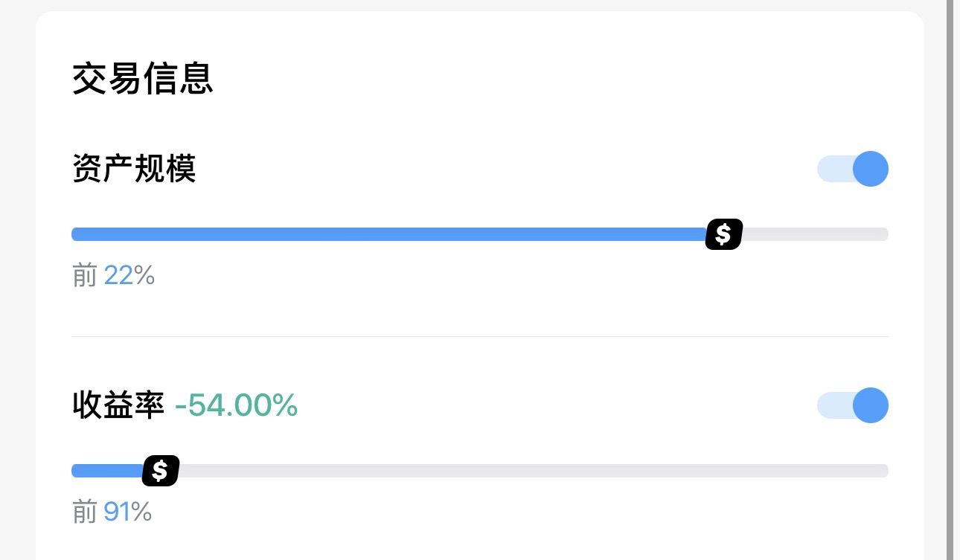Image resolution: width=960 pixels, height=560 pixels.
Task: Click the dollar icon on 资产规模 slider
Action: tap(724, 234)
